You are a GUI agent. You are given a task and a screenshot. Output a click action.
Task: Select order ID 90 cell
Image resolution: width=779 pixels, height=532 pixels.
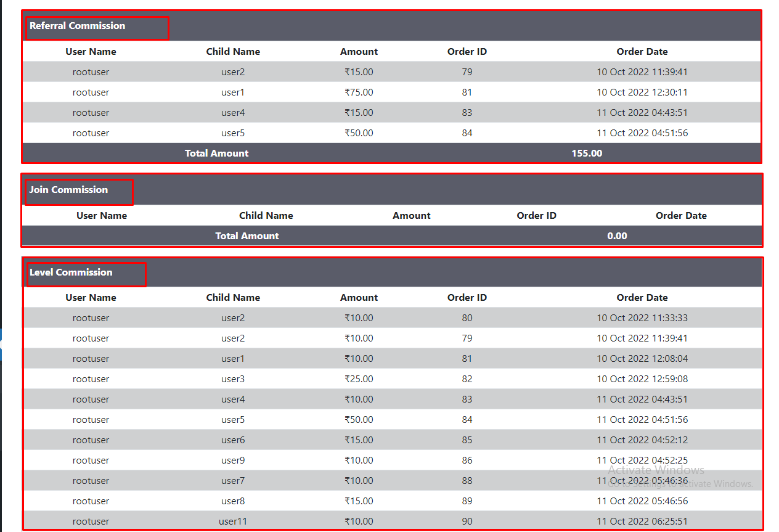[x=467, y=522]
